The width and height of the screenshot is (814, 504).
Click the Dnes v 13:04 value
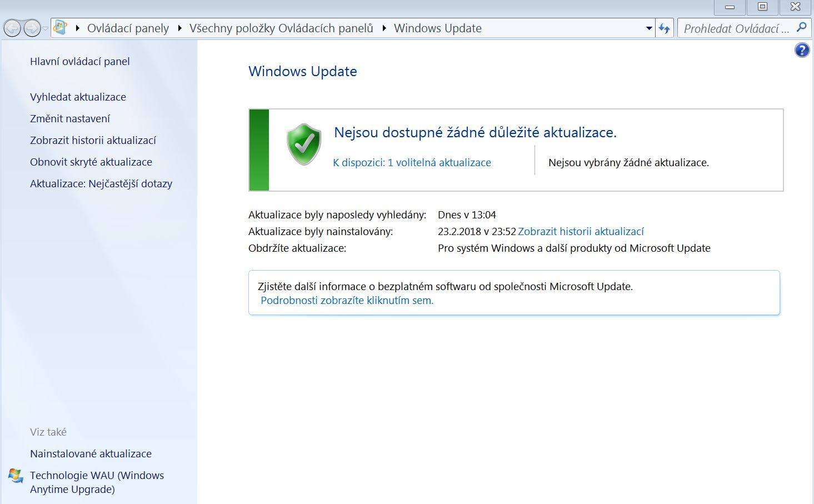tap(467, 214)
